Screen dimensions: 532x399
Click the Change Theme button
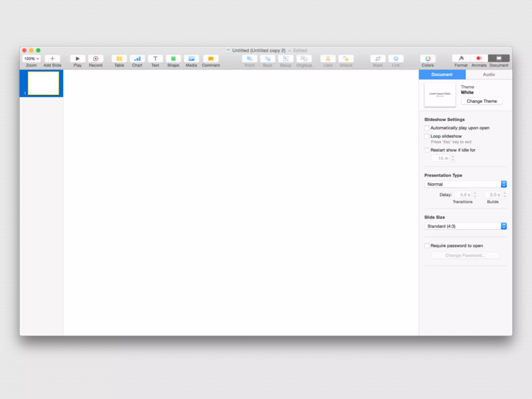pyautogui.click(x=482, y=101)
